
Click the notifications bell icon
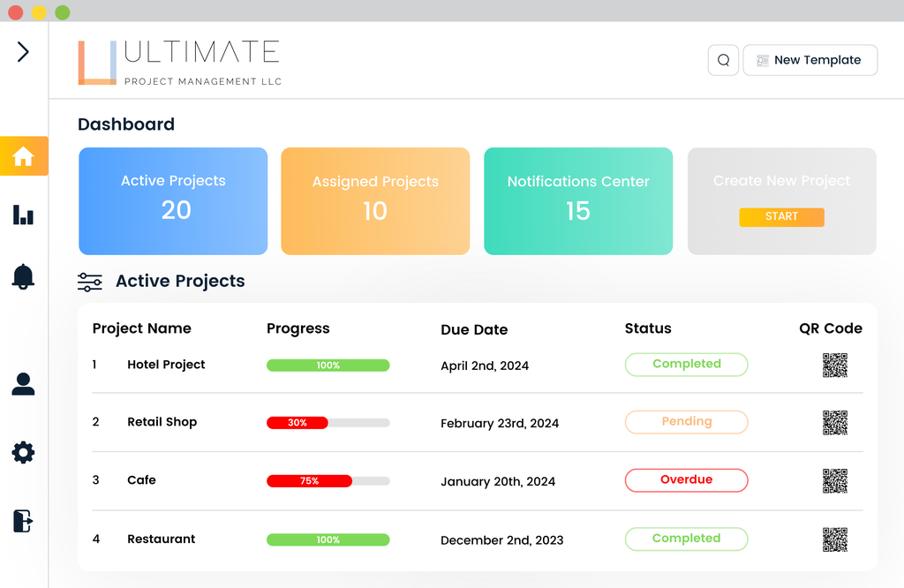click(23, 276)
